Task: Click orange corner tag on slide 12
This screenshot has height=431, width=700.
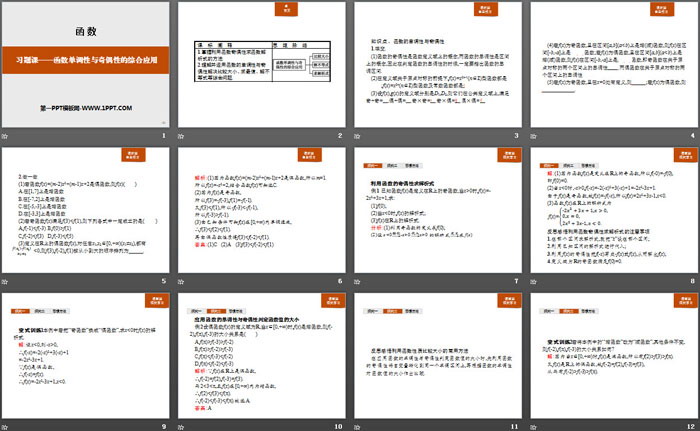Action: pyautogui.click(x=686, y=300)
